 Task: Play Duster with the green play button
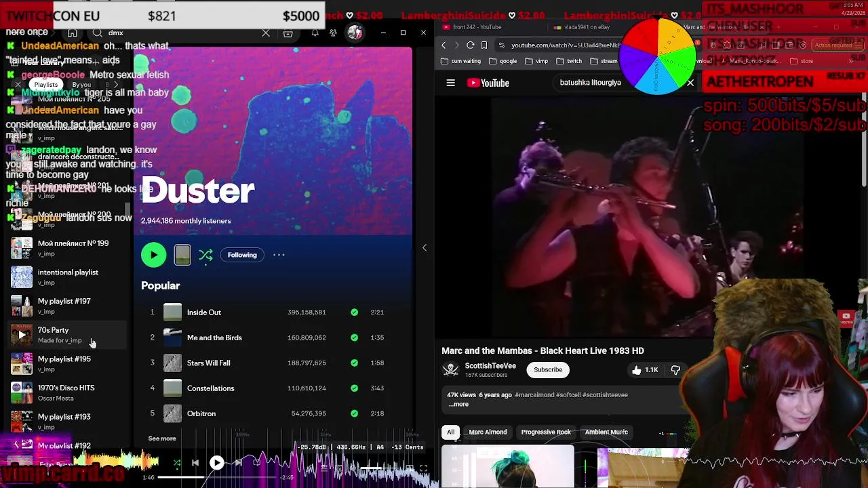(154, 255)
